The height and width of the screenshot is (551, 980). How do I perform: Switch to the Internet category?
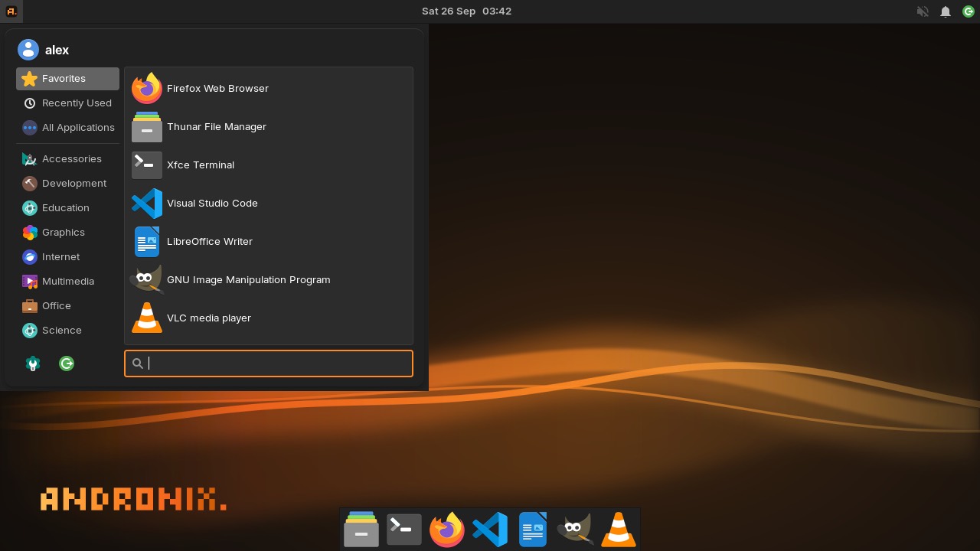tap(67, 257)
